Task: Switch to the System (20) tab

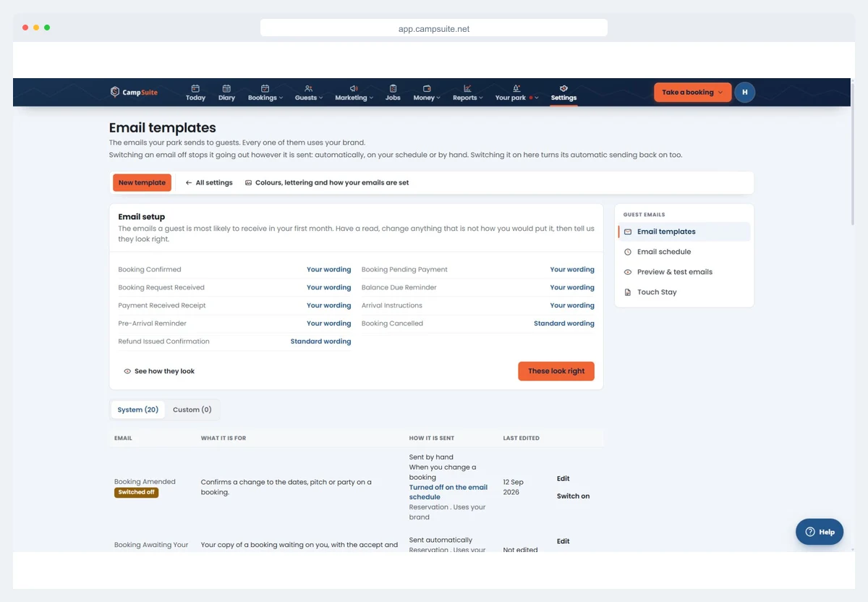Action: (138, 410)
